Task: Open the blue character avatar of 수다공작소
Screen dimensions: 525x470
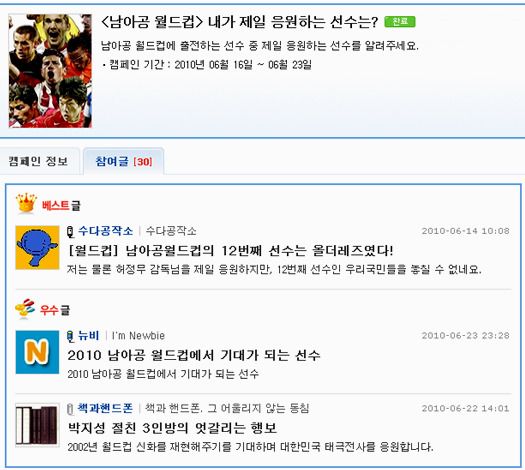Action: (38, 248)
